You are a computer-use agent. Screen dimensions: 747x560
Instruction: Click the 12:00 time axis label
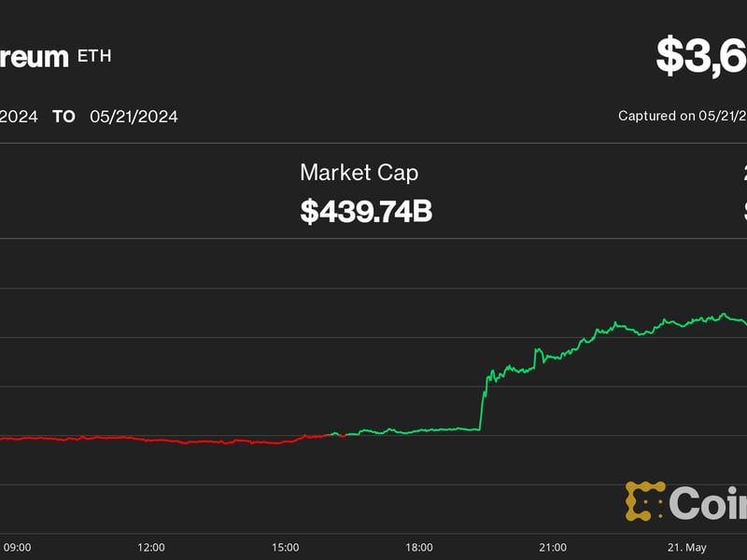tap(151, 547)
